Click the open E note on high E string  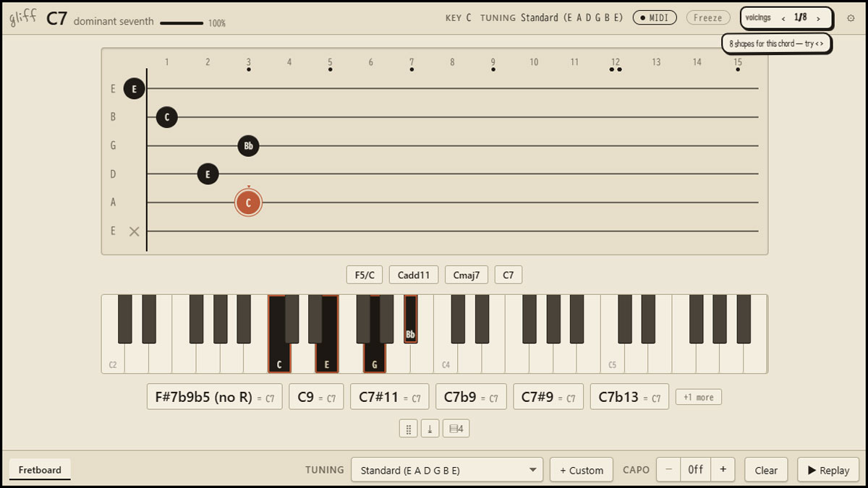[134, 89]
